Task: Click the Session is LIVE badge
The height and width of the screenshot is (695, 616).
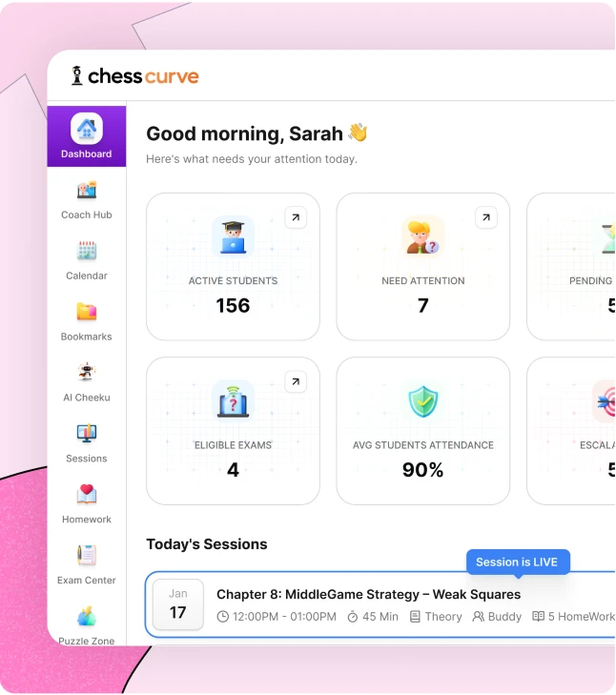Action: point(518,562)
